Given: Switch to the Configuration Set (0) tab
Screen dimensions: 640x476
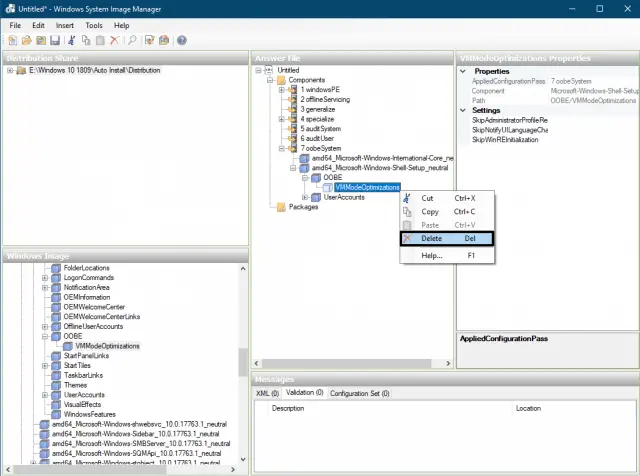Looking at the screenshot, I should coord(361,394).
